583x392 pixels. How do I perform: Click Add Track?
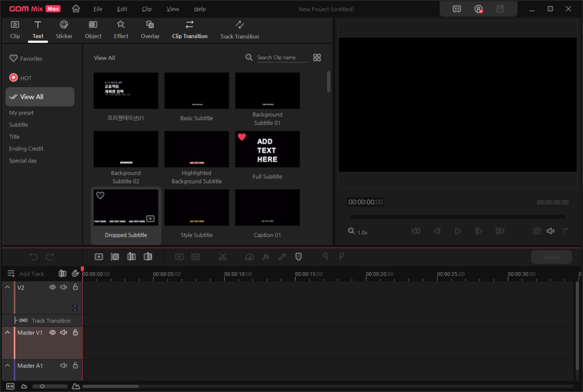[x=26, y=274]
